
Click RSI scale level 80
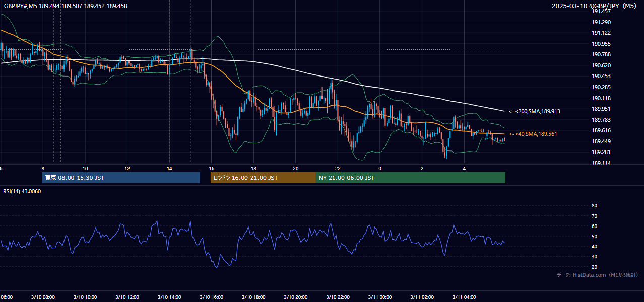[x=595, y=206]
